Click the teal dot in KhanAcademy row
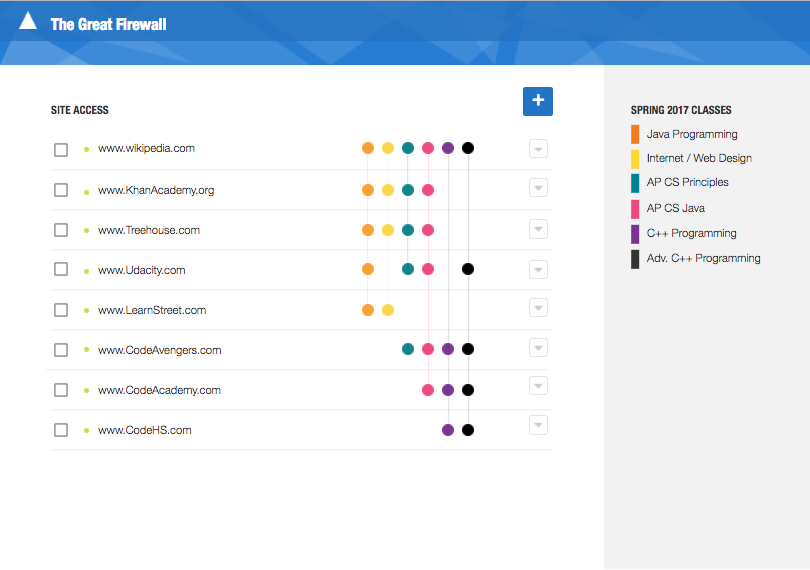Image resolution: width=810 pixels, height=570 pixels. coord(408,190)
